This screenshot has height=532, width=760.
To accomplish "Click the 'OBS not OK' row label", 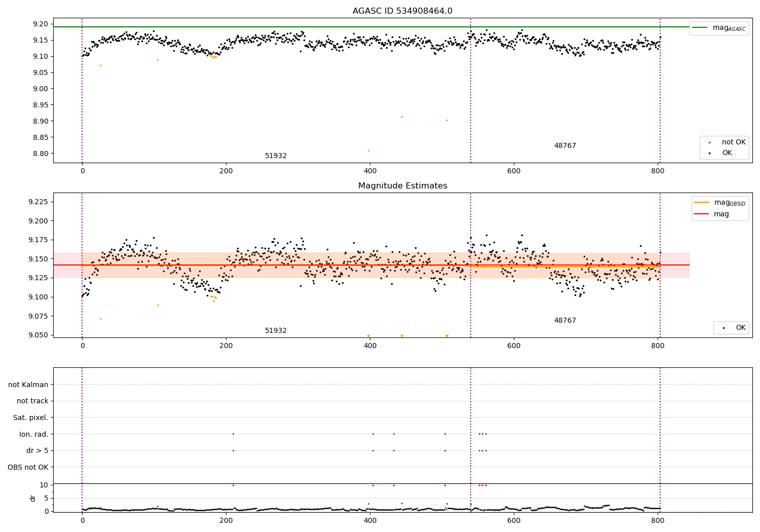I will click(x=28, y=467).
